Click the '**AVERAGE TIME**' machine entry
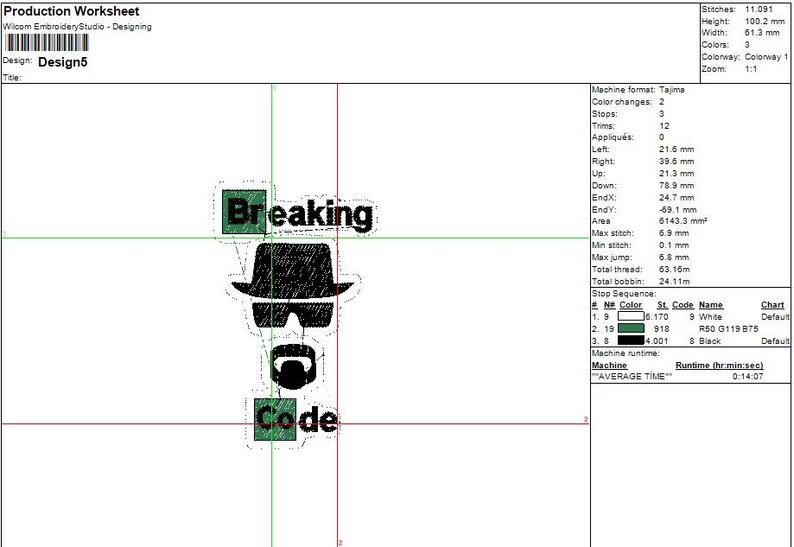Image resolution: width=794 pixels, height=547 pixels. [x=632, y=377]
